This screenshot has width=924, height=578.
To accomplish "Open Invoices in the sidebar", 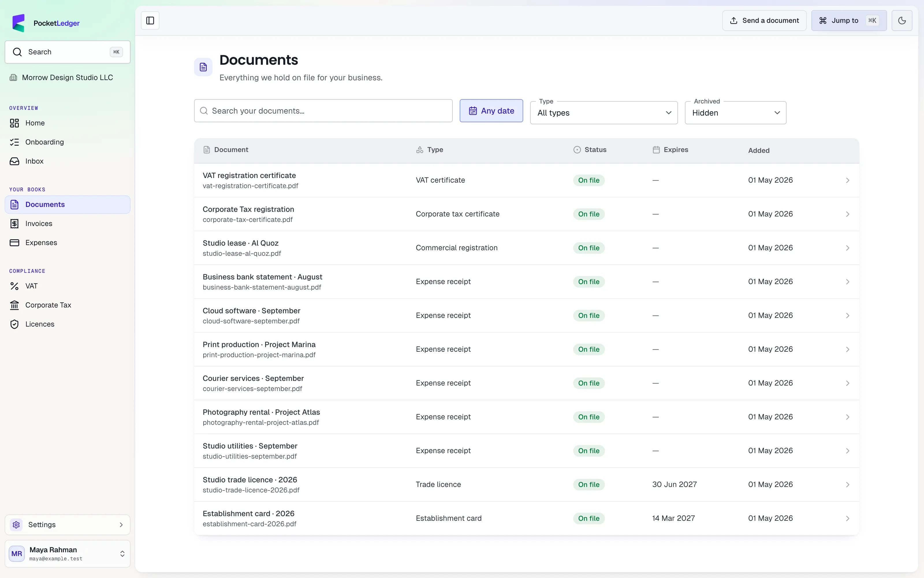I will coord(68,224).
